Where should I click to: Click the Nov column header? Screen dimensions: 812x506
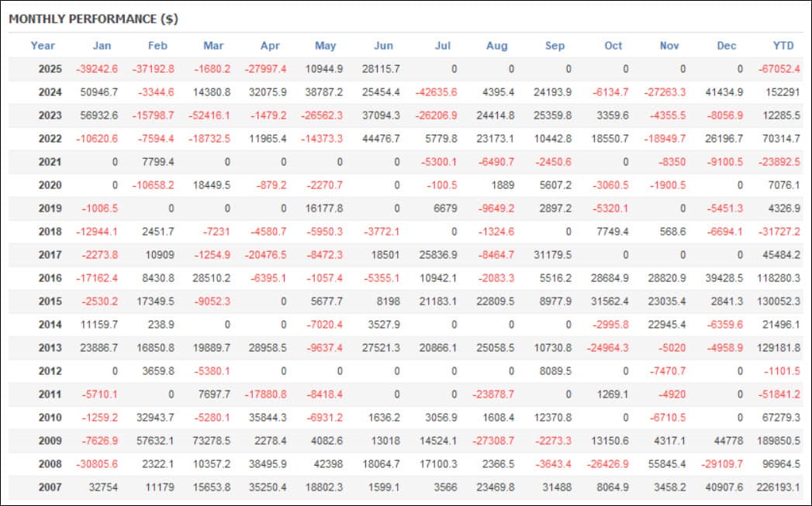[x=669, y=46]
